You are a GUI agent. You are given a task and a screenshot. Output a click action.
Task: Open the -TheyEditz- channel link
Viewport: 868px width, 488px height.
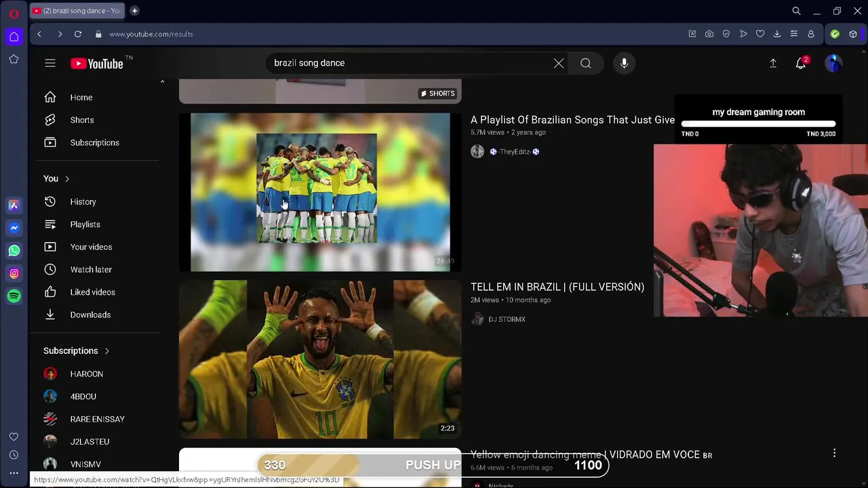[515, 152]
